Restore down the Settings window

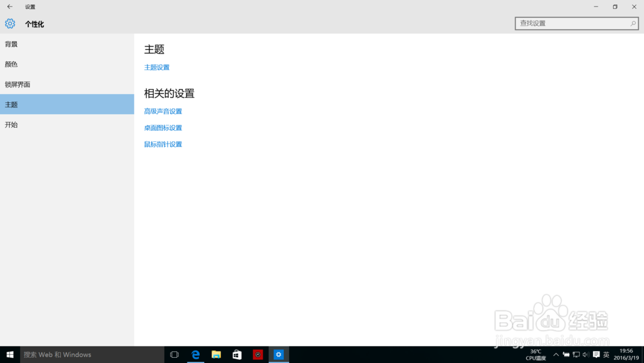pyautogui.click(x=615, y=6)
